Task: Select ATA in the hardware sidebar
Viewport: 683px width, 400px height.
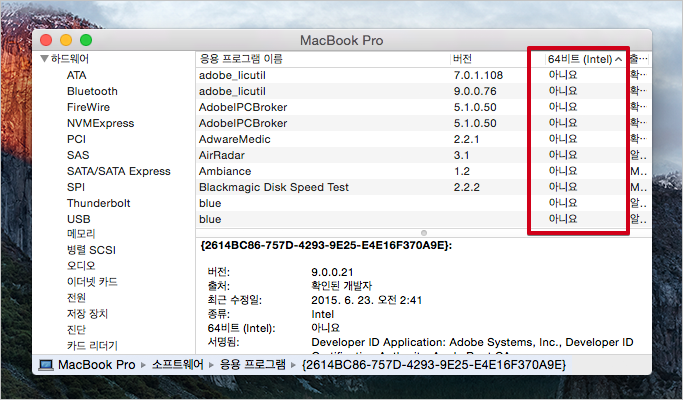Action: 76,75
